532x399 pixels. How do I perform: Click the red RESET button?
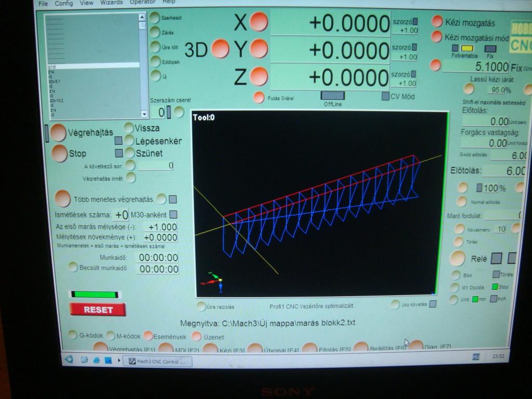(98, 310)
